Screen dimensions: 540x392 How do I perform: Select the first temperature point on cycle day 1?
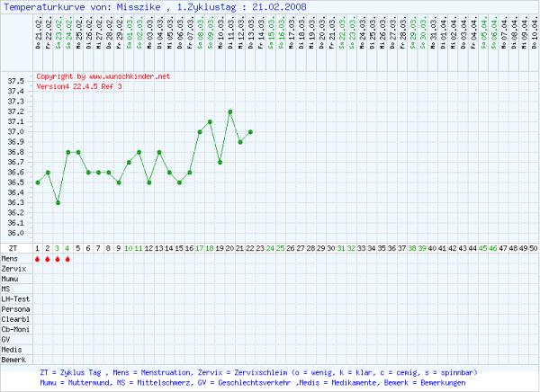[38, 183]
